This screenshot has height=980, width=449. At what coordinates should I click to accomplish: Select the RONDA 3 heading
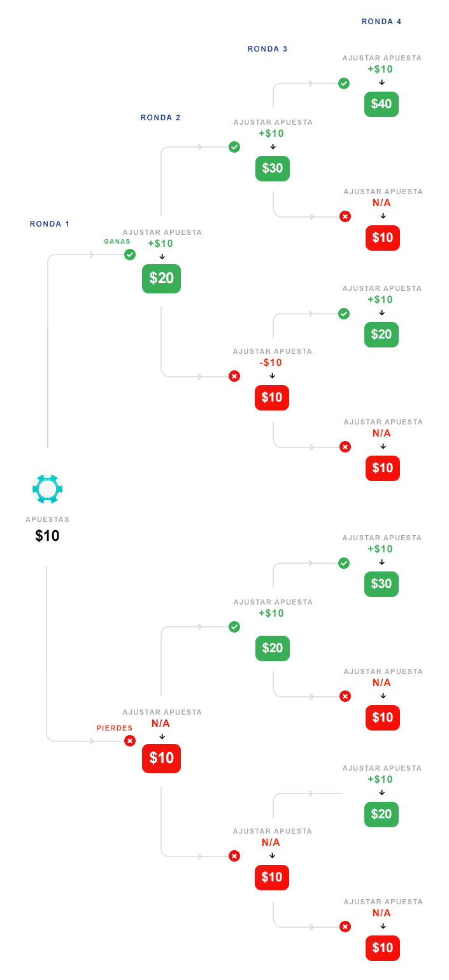[x=267, y=49]
